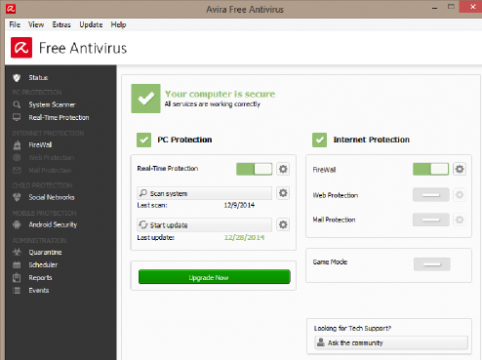Click the FireWall icon in sidebar

click(17, 145)
